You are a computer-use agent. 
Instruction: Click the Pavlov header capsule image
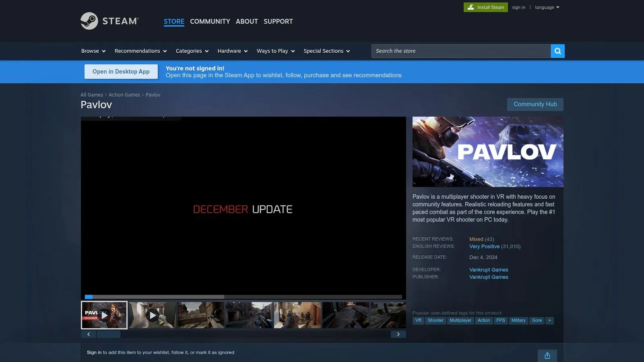pyautogui.click(x=488, y=152)
